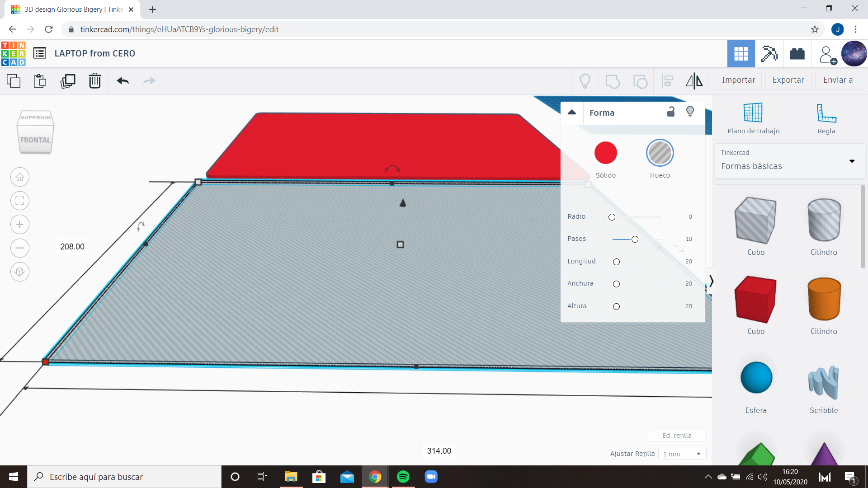Select the Mirror tool icon

694,81
